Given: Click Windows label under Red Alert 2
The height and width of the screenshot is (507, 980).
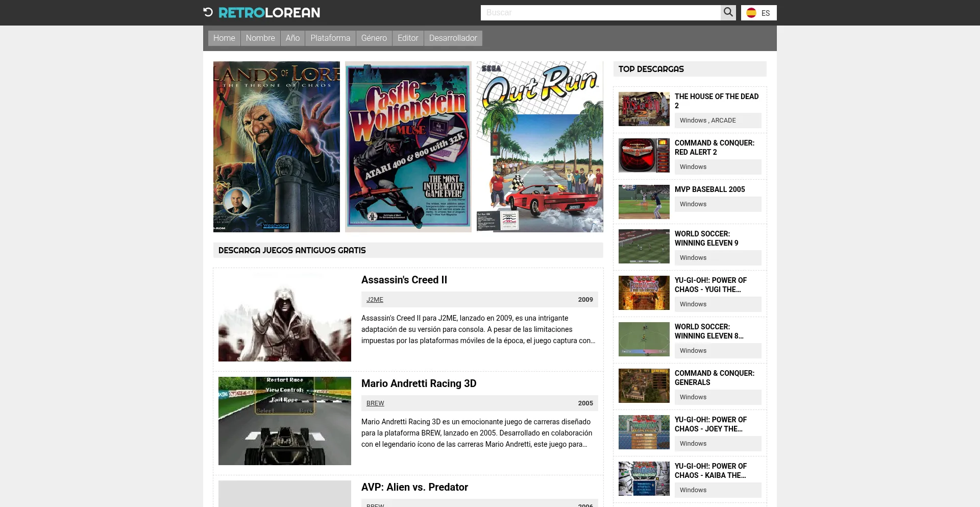Looking at the screenshot, I should click(x=693, y=167).
